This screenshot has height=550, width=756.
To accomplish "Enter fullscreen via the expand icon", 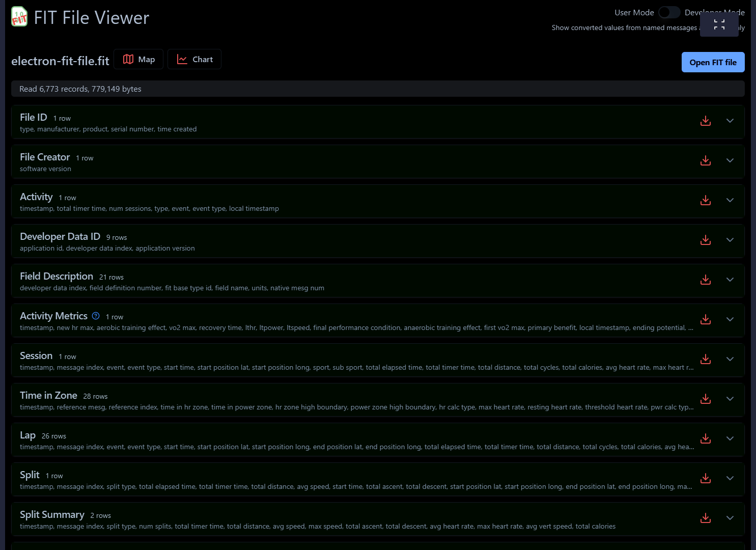I will (x=719, y=24).
